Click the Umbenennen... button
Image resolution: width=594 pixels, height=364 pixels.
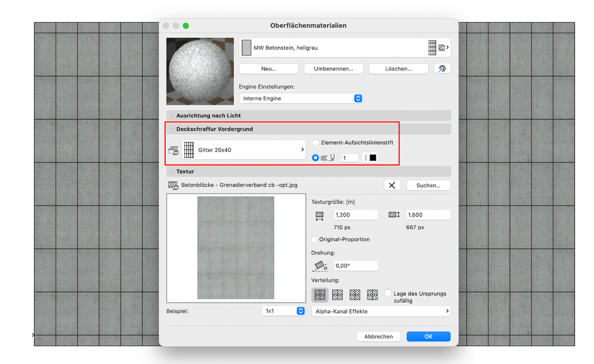pyautogui.click(x=334, y=68)
